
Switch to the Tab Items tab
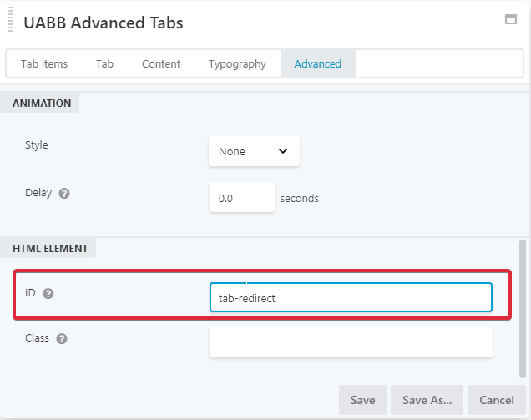pyautogui.click(x=44, y=63)
